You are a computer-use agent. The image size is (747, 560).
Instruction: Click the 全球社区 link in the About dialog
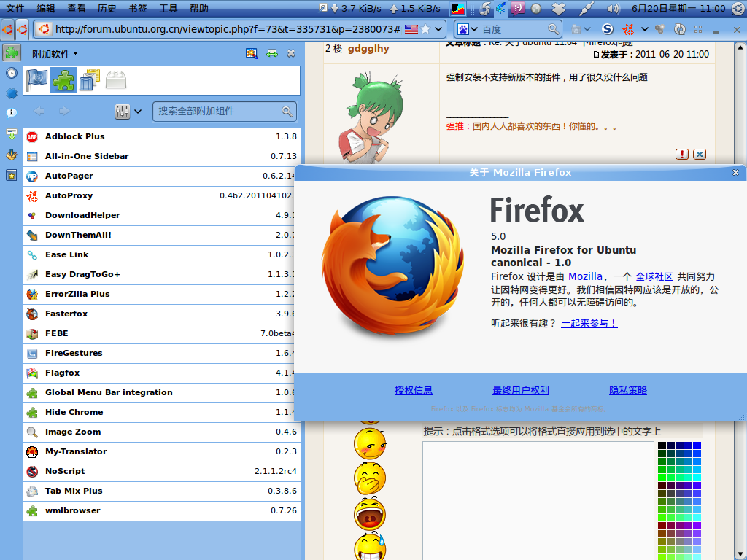(654, 276)
